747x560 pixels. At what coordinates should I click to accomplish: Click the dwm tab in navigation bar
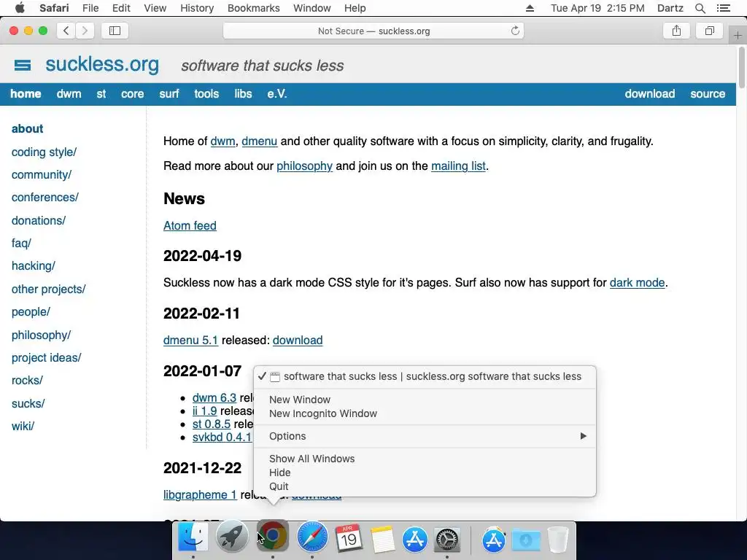(69, 94)
